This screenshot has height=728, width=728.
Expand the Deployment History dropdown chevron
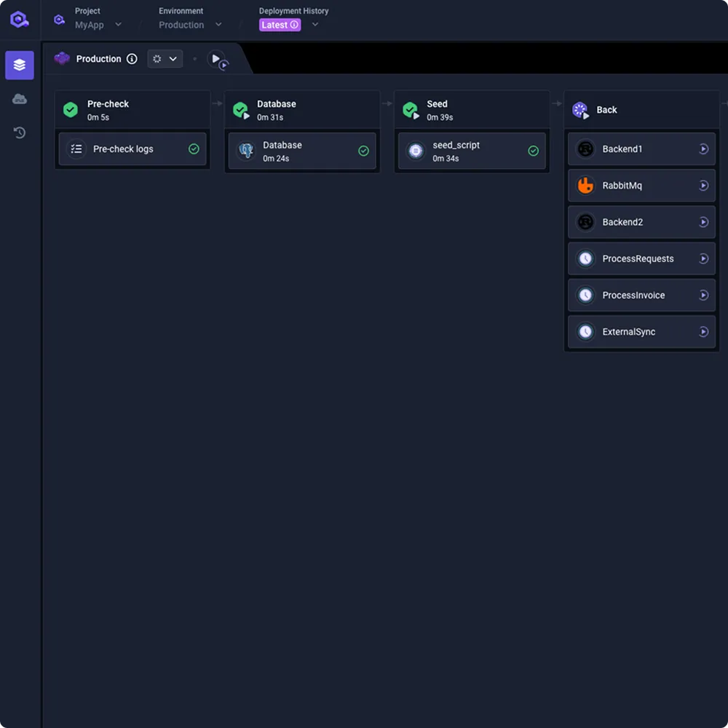coord(315,24)
